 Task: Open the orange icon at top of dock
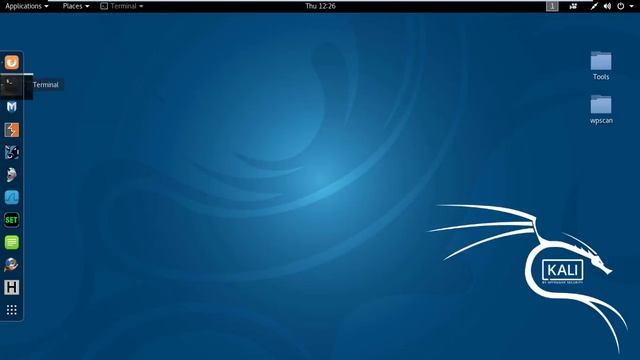point(12,62)
